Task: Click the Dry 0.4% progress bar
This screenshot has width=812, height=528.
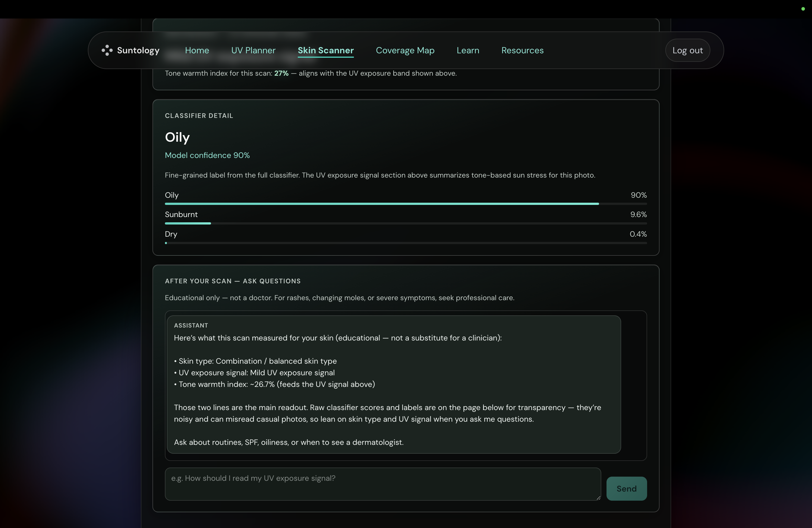Action: pyautogui.click(x=405, y=243)
